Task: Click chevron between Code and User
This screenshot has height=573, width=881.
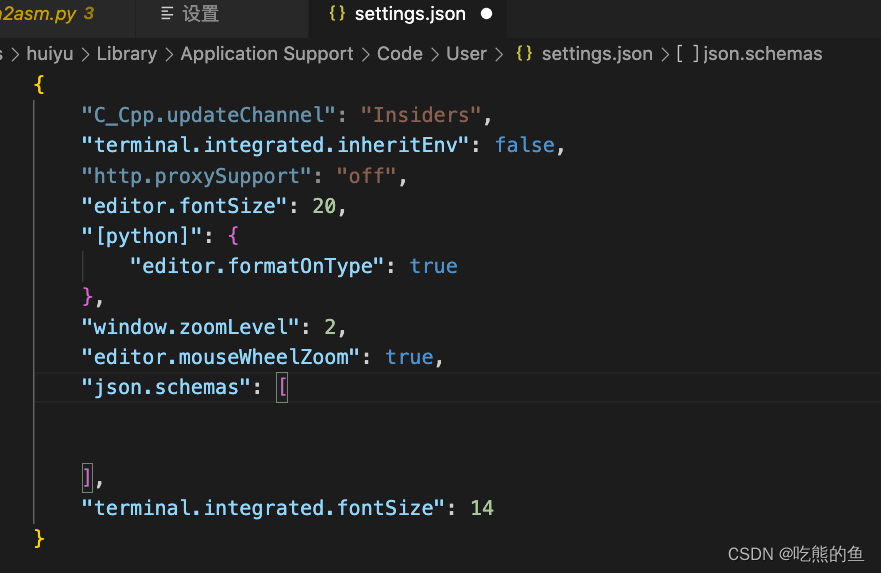Action: pos(435,54)
